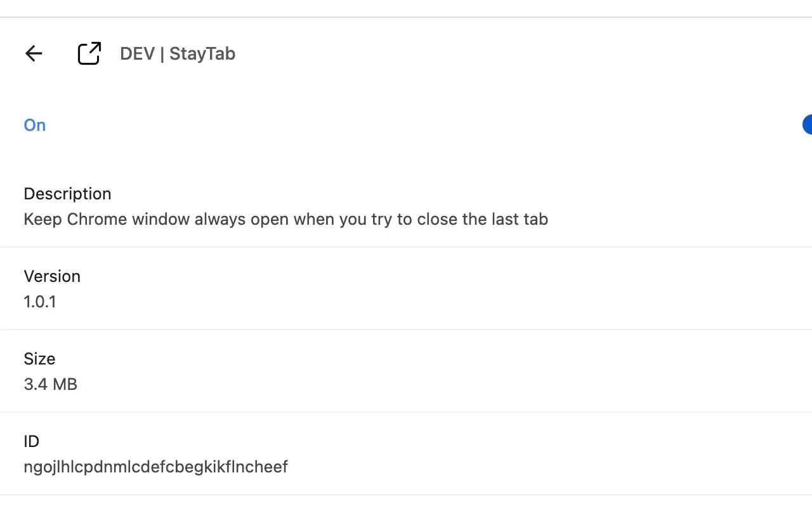Disable the StayTab extension using the toggle switch

pyautogui.click(x=808, y=124)
